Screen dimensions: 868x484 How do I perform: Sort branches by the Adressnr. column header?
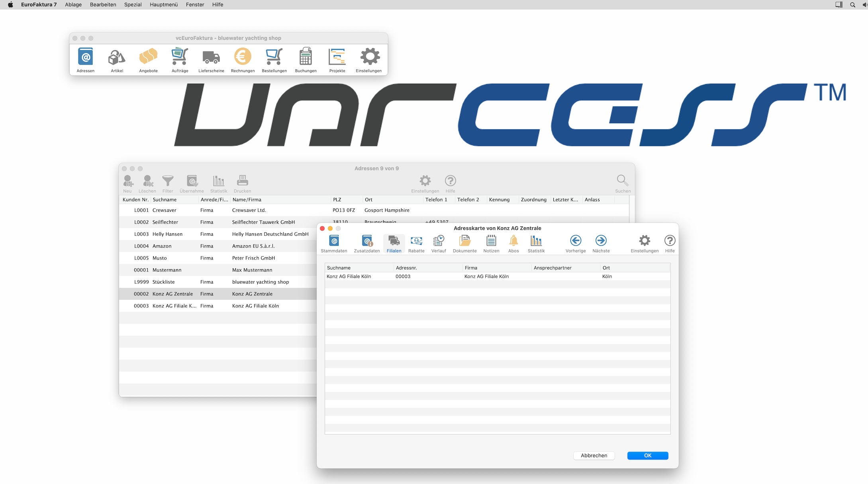[x=427, y=268]
